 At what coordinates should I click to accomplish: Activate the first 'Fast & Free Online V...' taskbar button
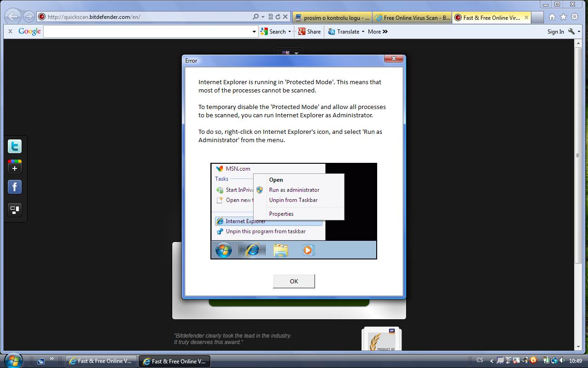point(101,361)
